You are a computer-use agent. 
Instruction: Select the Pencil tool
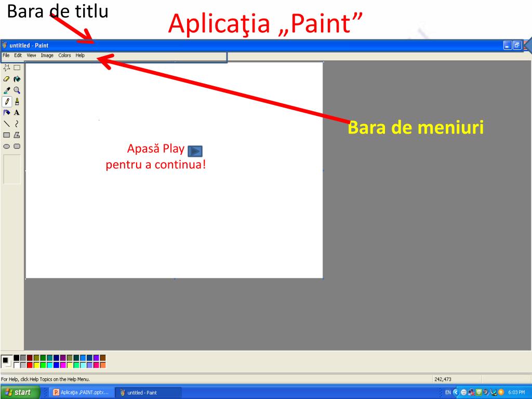(x=6, y=101)
